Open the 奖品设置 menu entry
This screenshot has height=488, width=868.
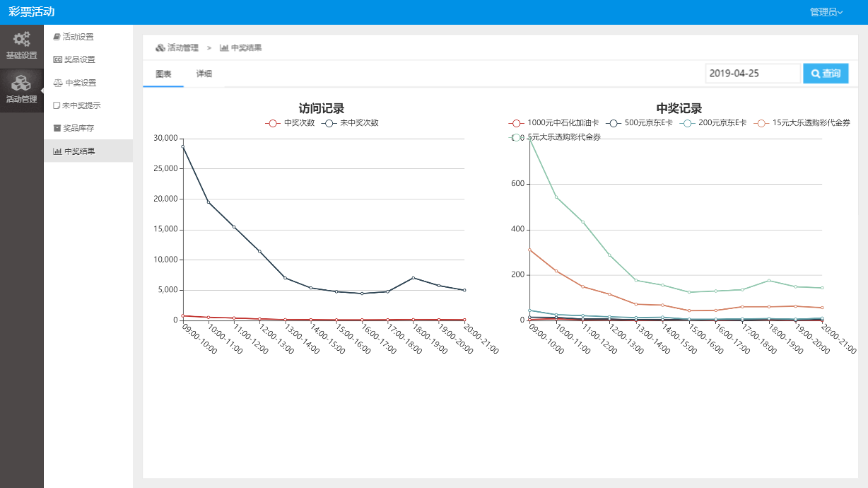(74, 59)
